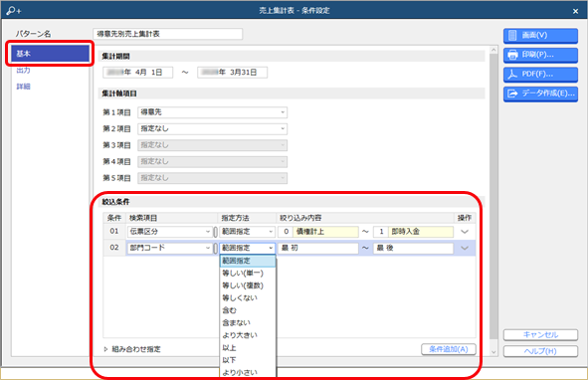The width and height of the screenshot is (588, 380).
Task: Choose より小さい in the list
Action: click(248, 372)
